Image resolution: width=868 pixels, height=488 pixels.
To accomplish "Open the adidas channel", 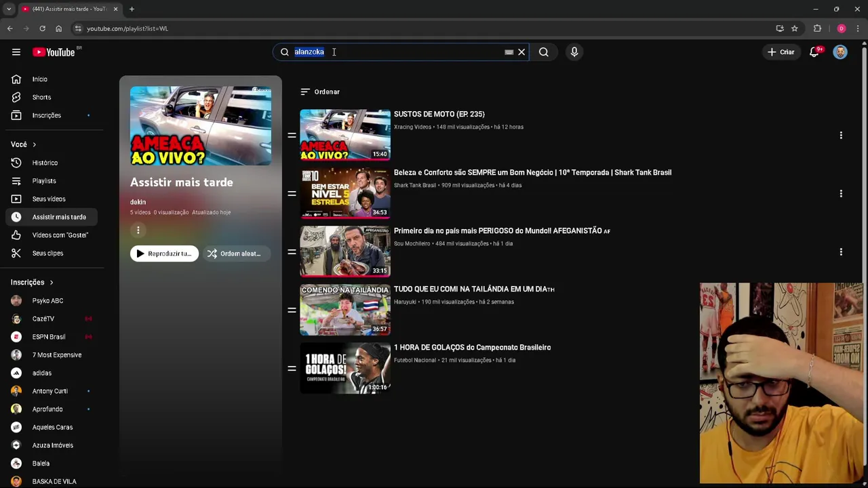I will point(53,373).
